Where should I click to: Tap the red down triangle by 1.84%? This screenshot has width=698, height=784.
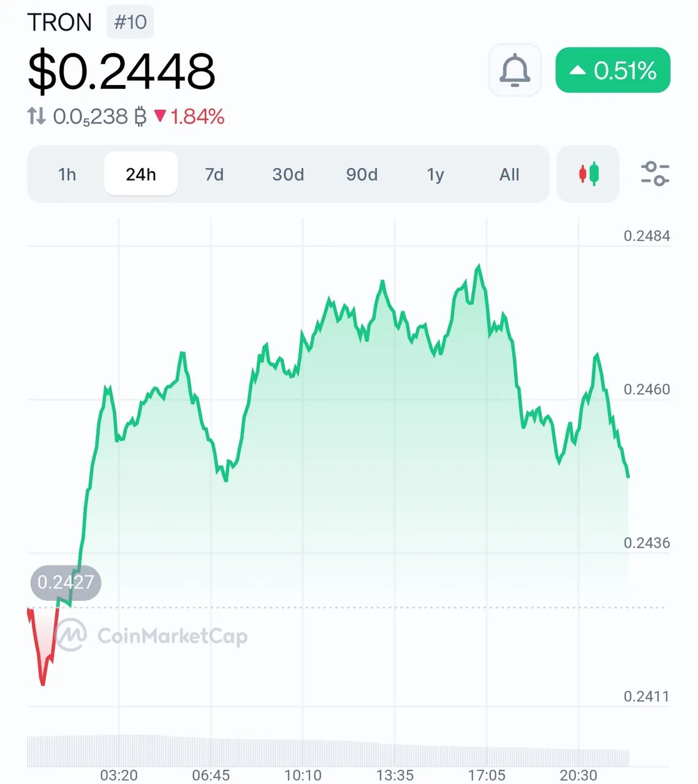point(161,115)
